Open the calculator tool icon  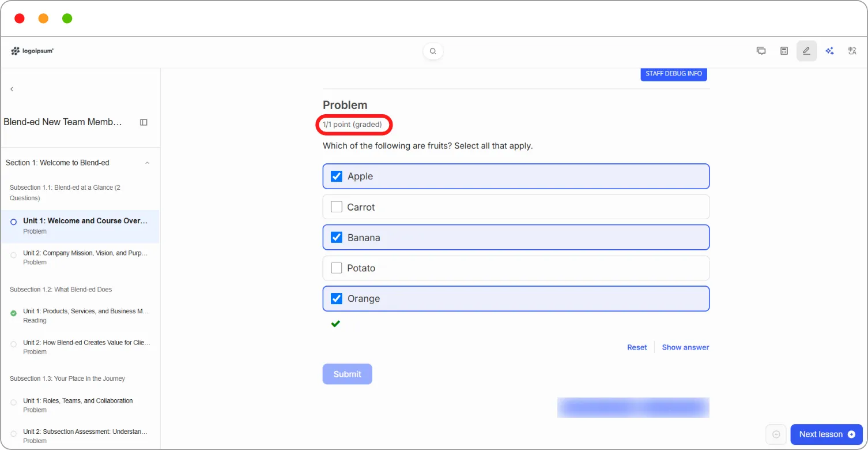pos(784,51)
